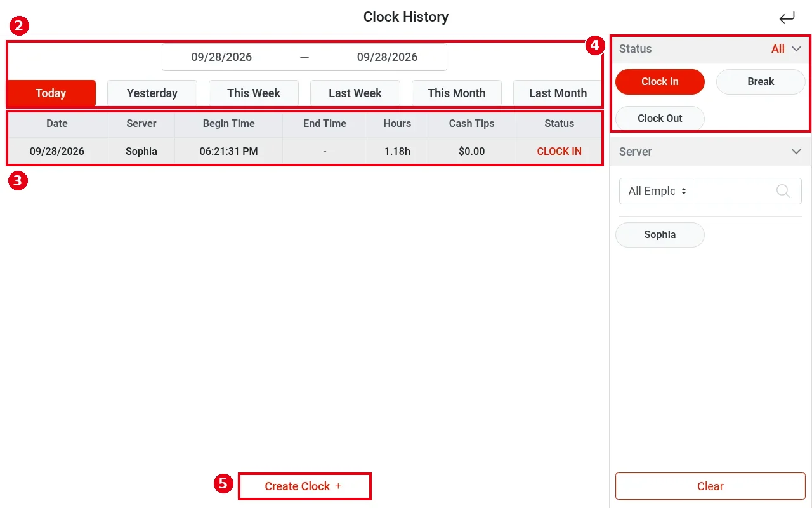This screenshot has height=508, width=812.
Task: Open the All Employees dropdown
Action: click(x=657, y=191)
